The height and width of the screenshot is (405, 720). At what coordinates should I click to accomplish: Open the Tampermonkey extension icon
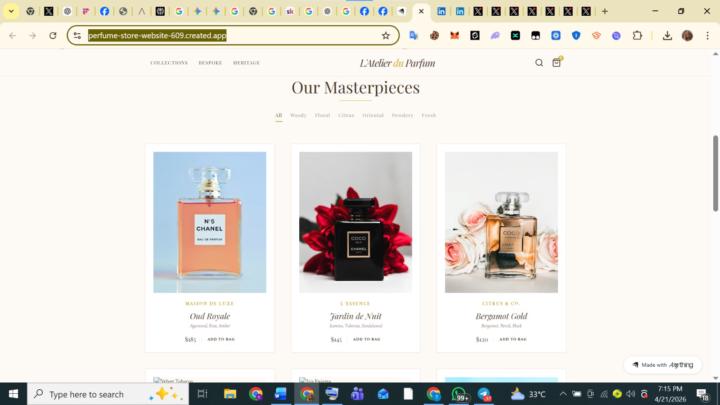tap(535, 35)
